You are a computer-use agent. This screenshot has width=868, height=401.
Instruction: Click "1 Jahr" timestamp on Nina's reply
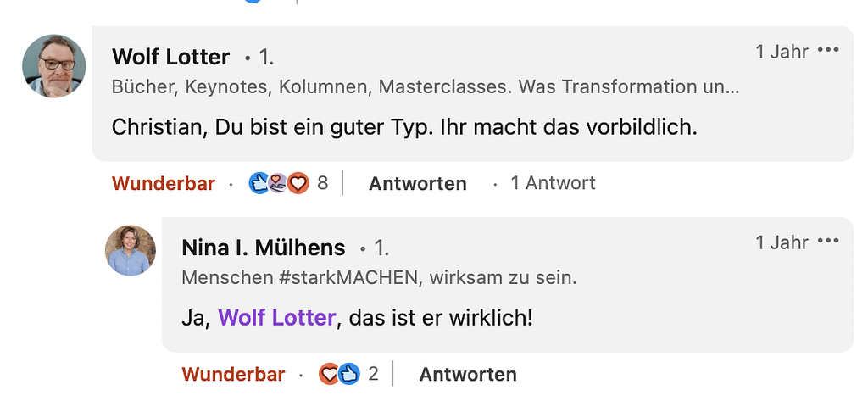tap(782, 242)
